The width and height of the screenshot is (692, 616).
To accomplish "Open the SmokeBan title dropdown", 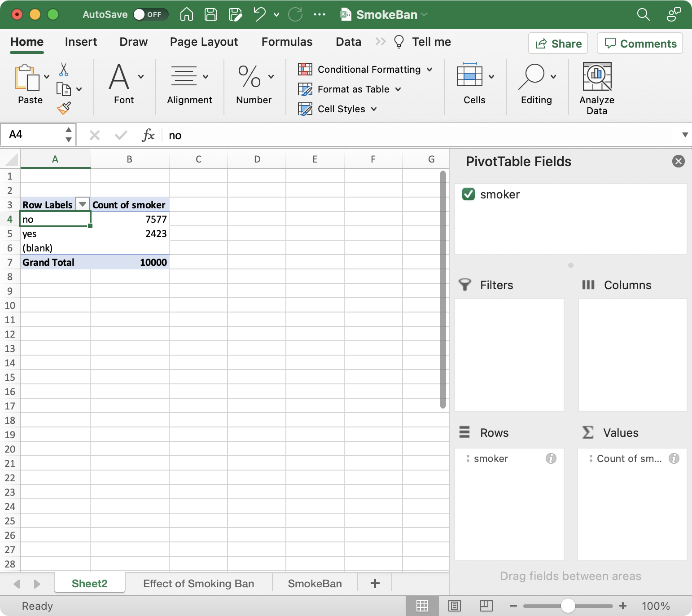I will click(424, 15).
